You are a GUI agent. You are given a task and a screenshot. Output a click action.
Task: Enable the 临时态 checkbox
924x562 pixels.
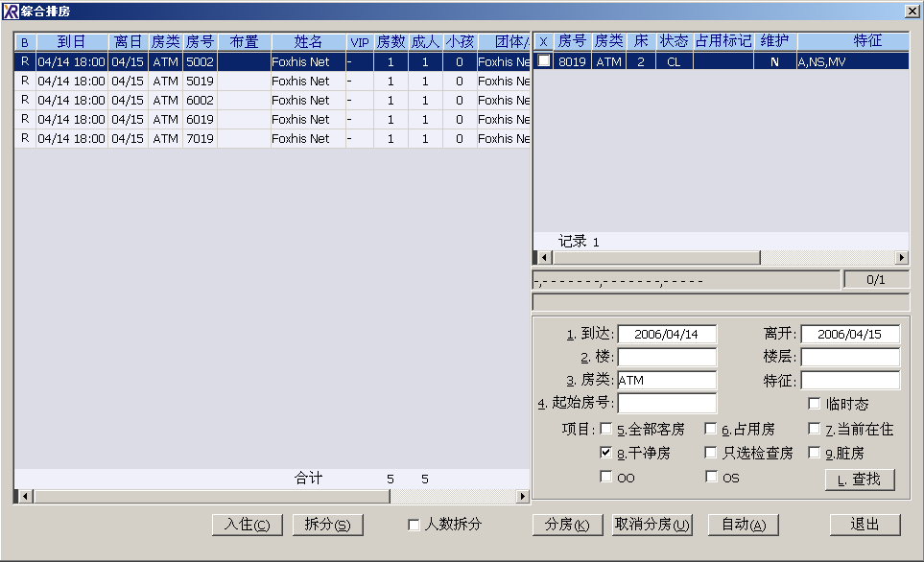(815, 404)
